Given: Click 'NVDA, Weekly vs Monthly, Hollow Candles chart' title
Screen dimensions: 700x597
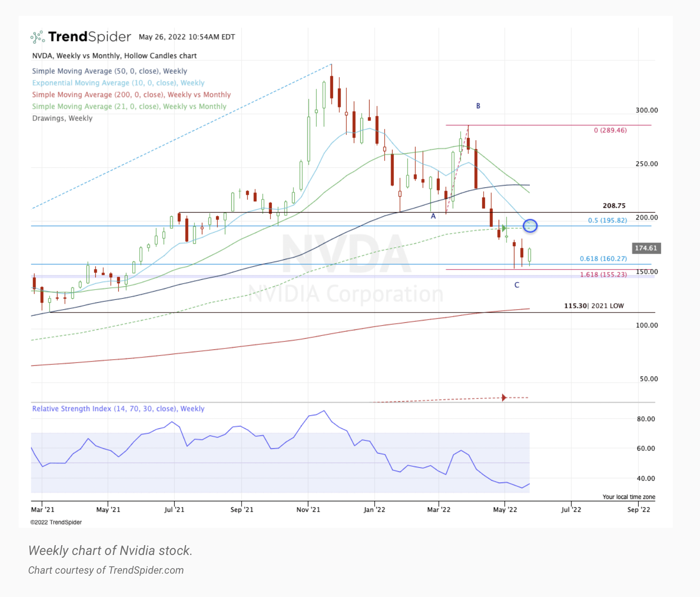Looking at the screenshot, I should [x=114, y=56].
